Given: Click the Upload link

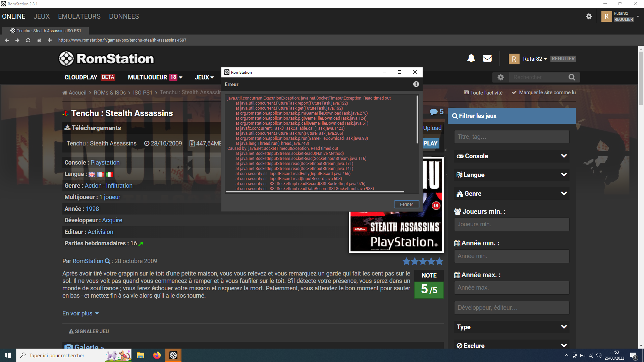Looking at the screenshot, I should [432, 128].
